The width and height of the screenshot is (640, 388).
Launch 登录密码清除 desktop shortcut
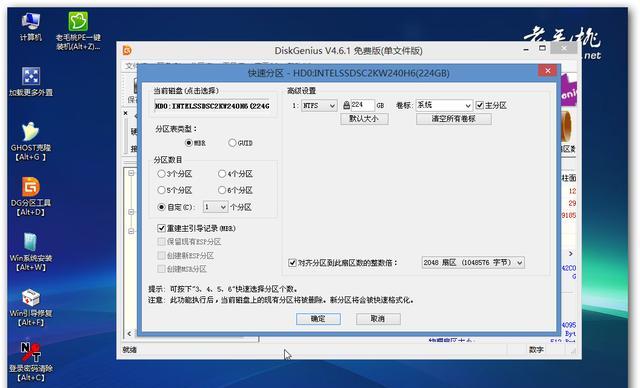(31, 362)
